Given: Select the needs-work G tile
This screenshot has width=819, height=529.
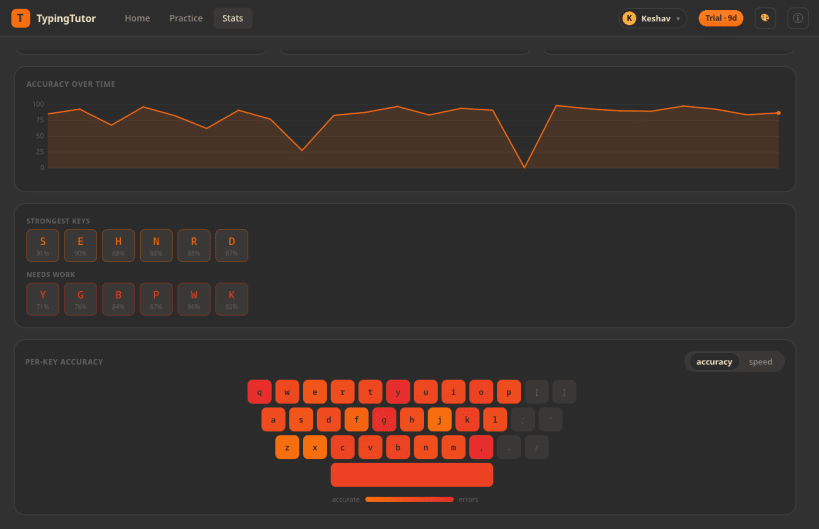Looking at the screenshot, I should pyautogui.click(x=80, y=299).
